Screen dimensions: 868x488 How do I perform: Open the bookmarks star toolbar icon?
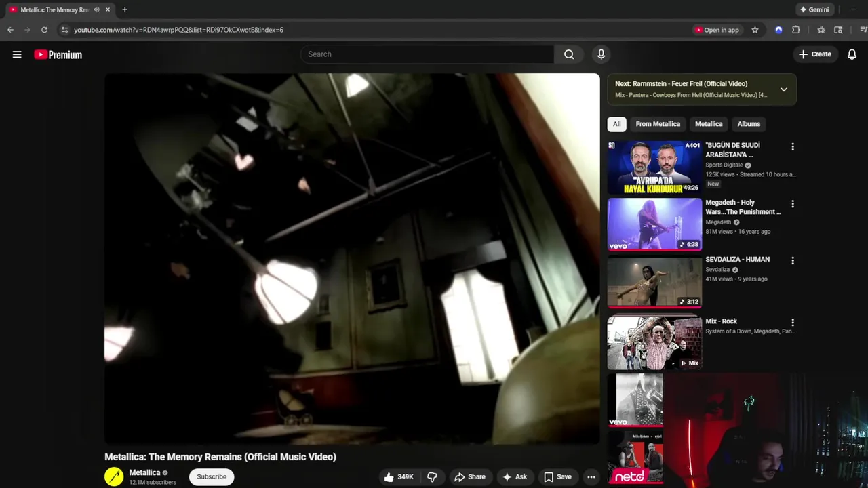[821, 30]
